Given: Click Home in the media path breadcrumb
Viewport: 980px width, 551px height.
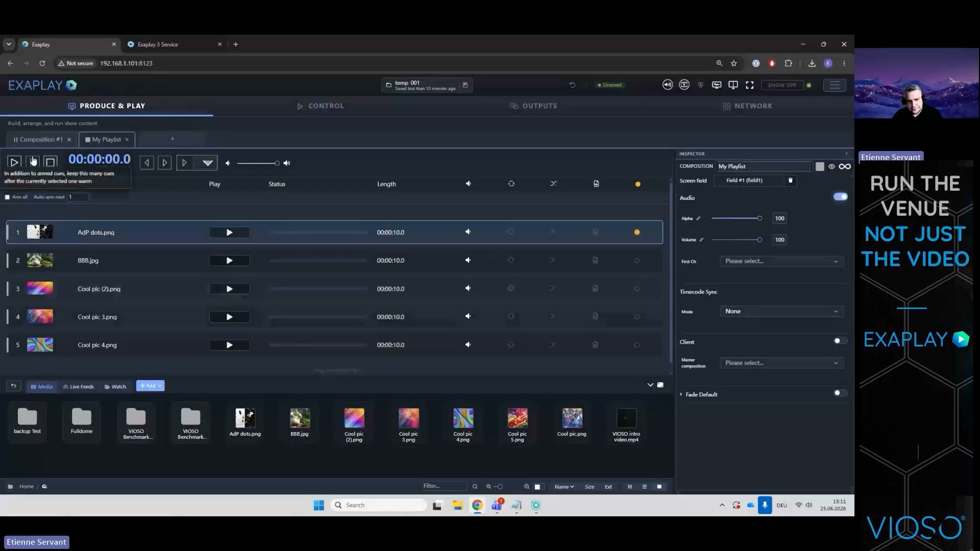Looking at the screenshot, I should [x=27, y=487].
